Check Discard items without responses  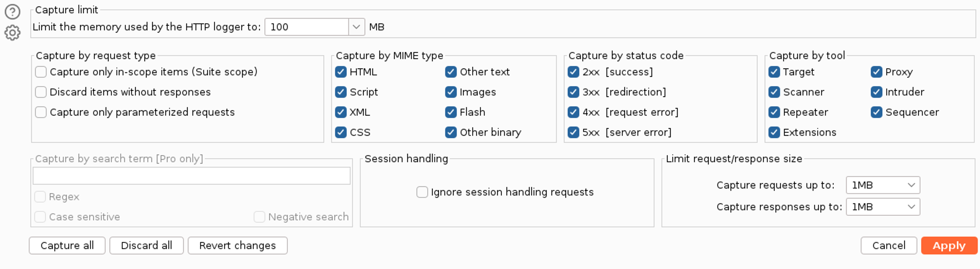point(41,92)
